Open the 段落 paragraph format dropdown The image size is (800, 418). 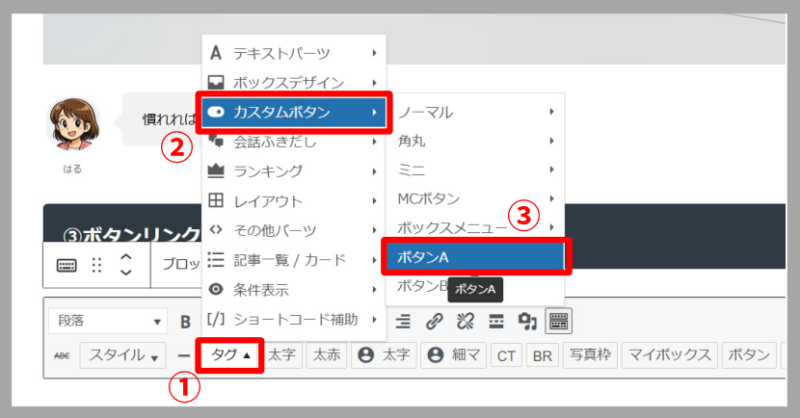click(x=109, y=322)
